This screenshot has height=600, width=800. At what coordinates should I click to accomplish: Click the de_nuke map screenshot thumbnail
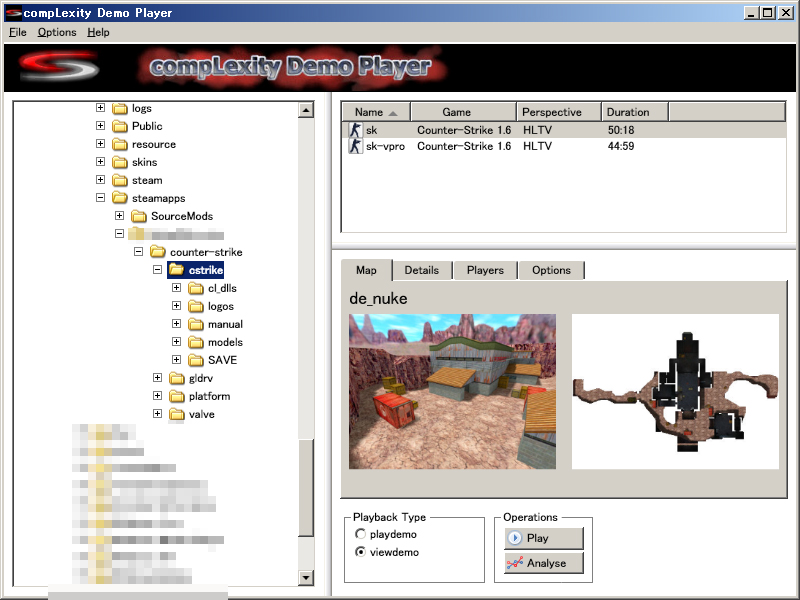[x=453, y=391]
